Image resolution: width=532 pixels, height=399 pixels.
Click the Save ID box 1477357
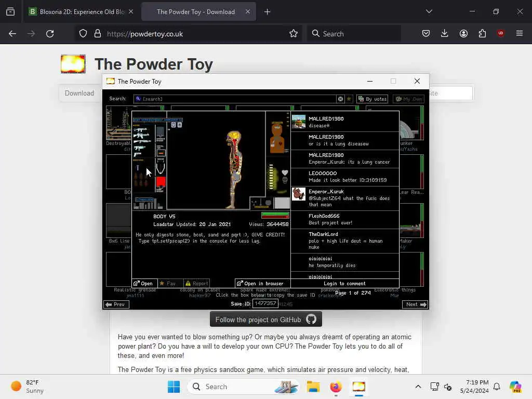(x=265, y=303)
